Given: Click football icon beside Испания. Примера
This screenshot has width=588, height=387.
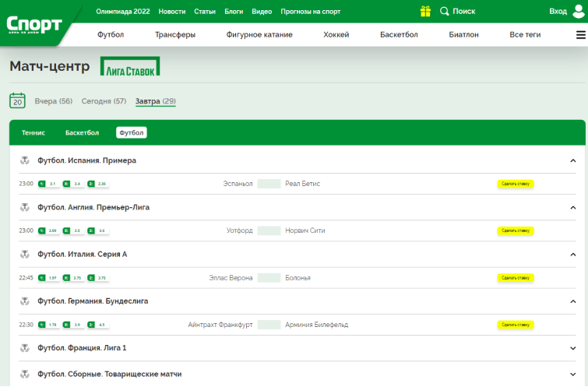Looking at the screenshot, I should (25, 160).
